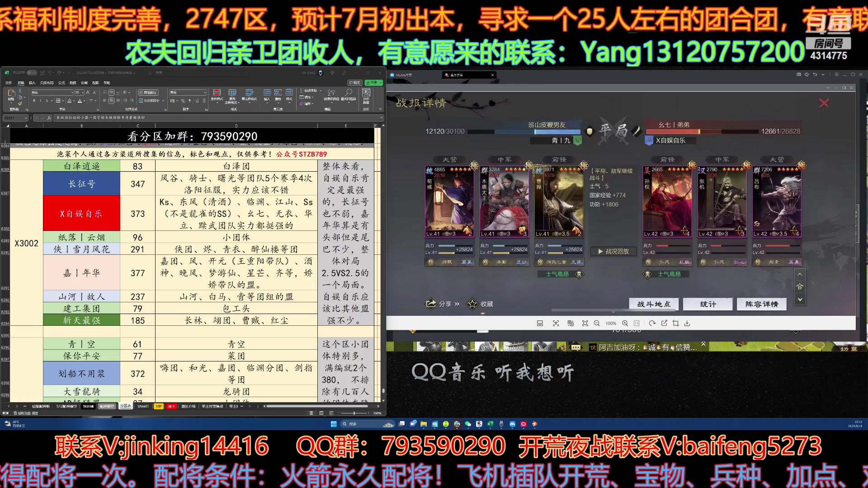Click increase font size icon in Excel
This screenshot has height=488, width=868.
point(88,93)
